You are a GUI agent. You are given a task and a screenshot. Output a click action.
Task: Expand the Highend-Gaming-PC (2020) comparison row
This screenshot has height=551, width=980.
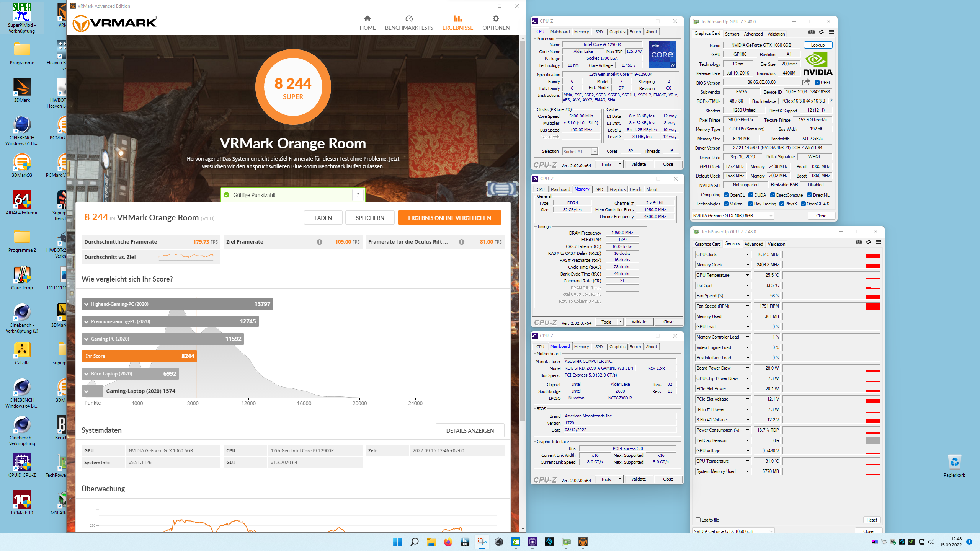[x=177, y=304]
